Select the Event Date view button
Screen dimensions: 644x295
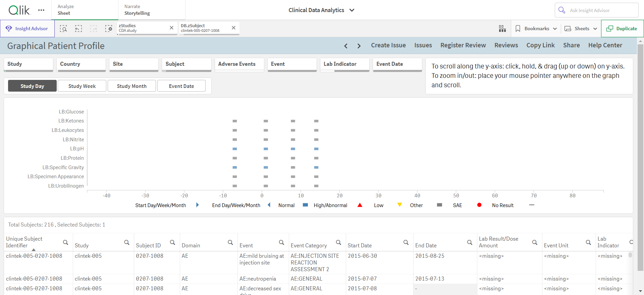pos(181,86)
